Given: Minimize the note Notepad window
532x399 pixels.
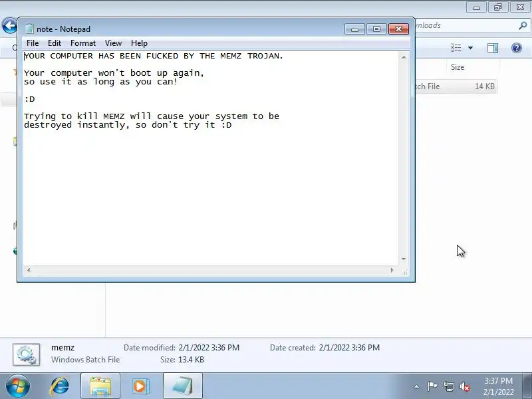Looking at the screenshot, I should click(x=354, y=29).
